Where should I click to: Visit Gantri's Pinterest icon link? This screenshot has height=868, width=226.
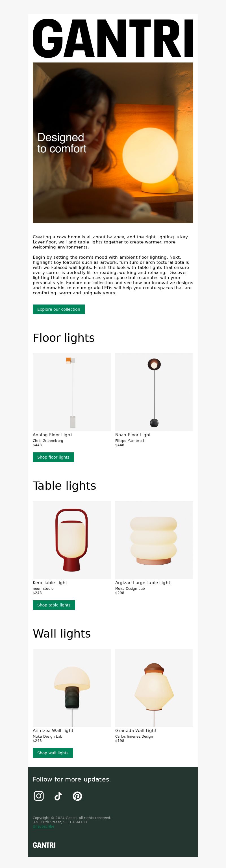(77, 796)
